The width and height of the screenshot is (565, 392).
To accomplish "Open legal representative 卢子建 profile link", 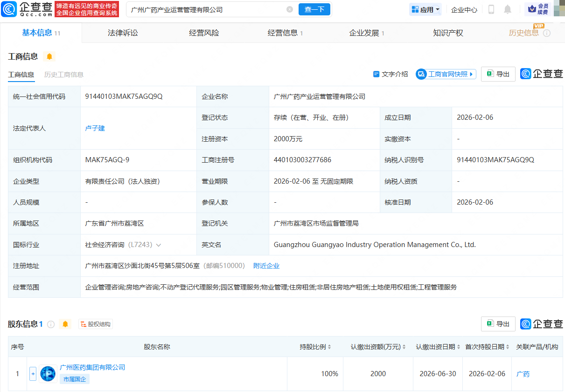I will tap(95, 128).
